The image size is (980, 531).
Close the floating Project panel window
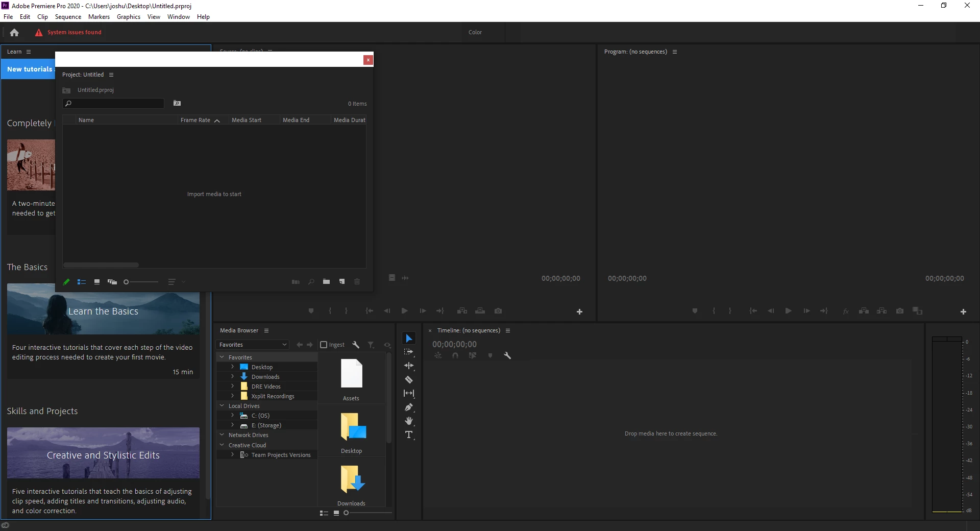tap(368, 60)
